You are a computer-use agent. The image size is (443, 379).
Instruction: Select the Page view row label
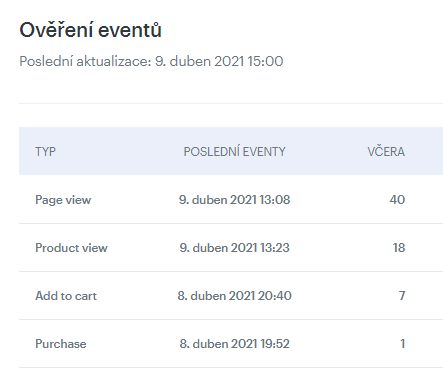63,200
